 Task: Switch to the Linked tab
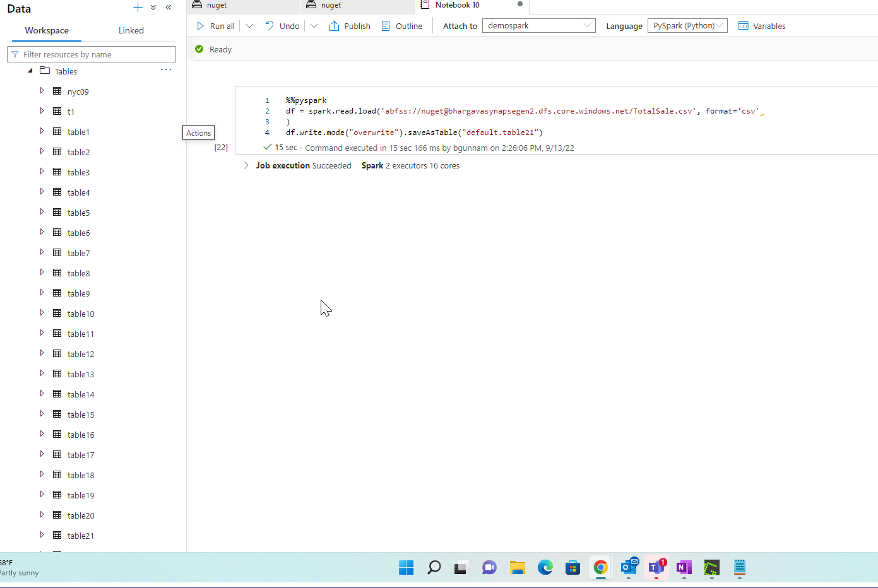pos(131,30)
